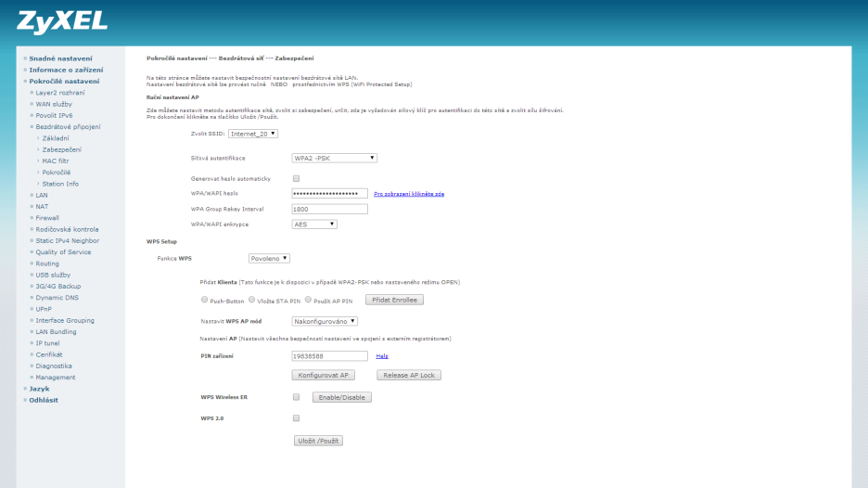Open UPnP settings
The image size is (868, 488).
44,309
